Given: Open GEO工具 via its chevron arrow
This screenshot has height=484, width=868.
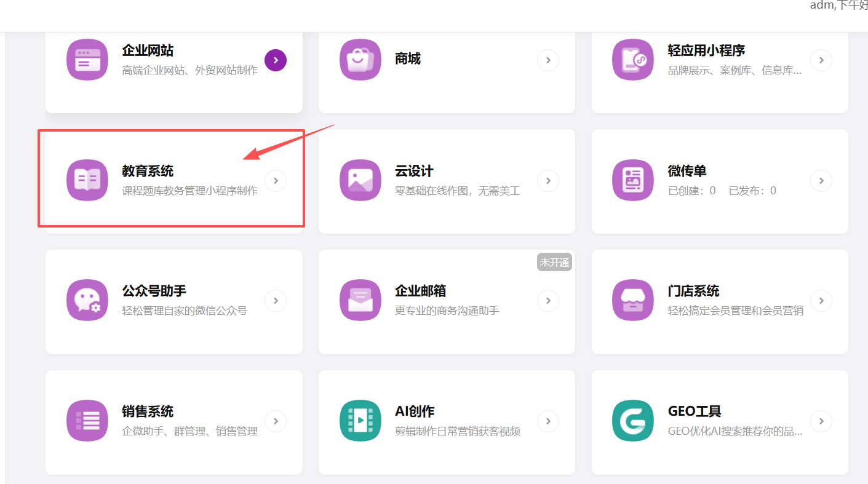Looking at the screenshot, I should [x=821, y=421].
